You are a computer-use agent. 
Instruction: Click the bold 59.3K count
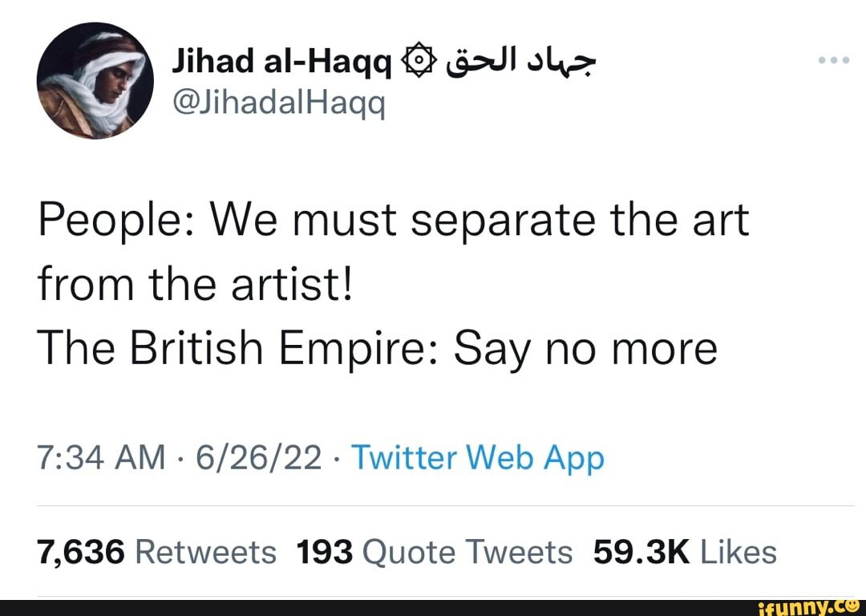(641, 552)
